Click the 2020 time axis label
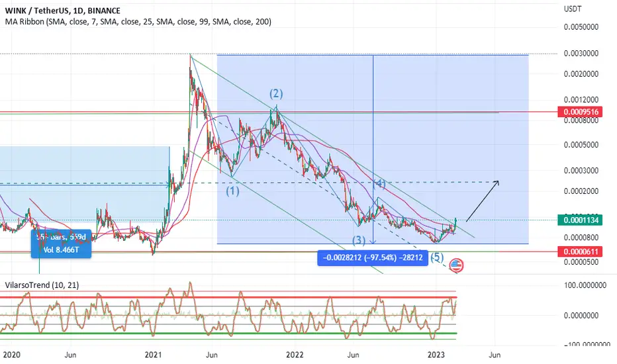The height and width of the screenshot is (364, 617). (11, 355)
